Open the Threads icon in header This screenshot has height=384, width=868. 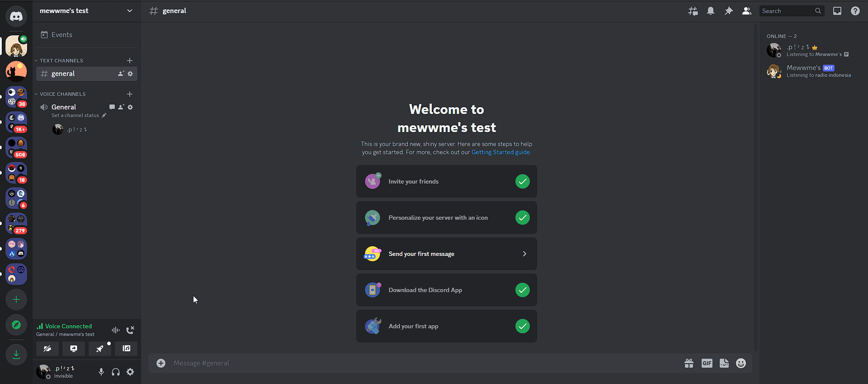tap(693, 11)
